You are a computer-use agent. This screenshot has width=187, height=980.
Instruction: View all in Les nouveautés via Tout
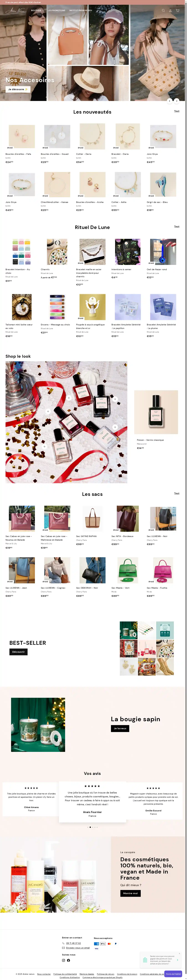(177, 111)
